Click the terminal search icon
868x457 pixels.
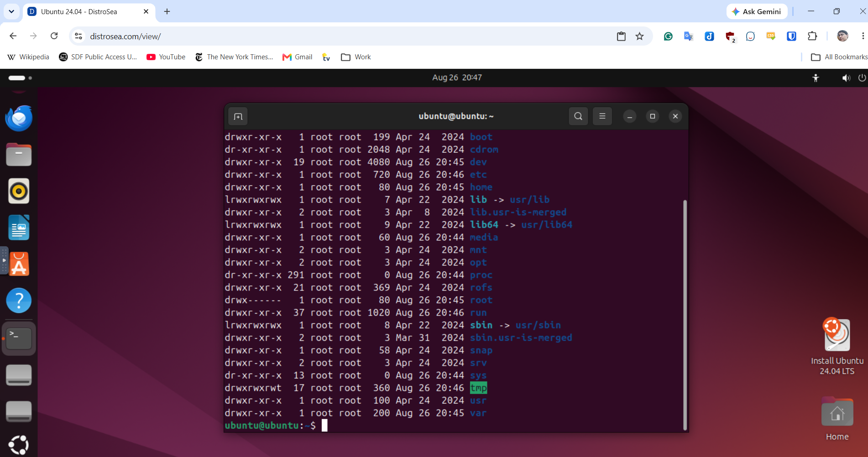click(x=578, y=116)
